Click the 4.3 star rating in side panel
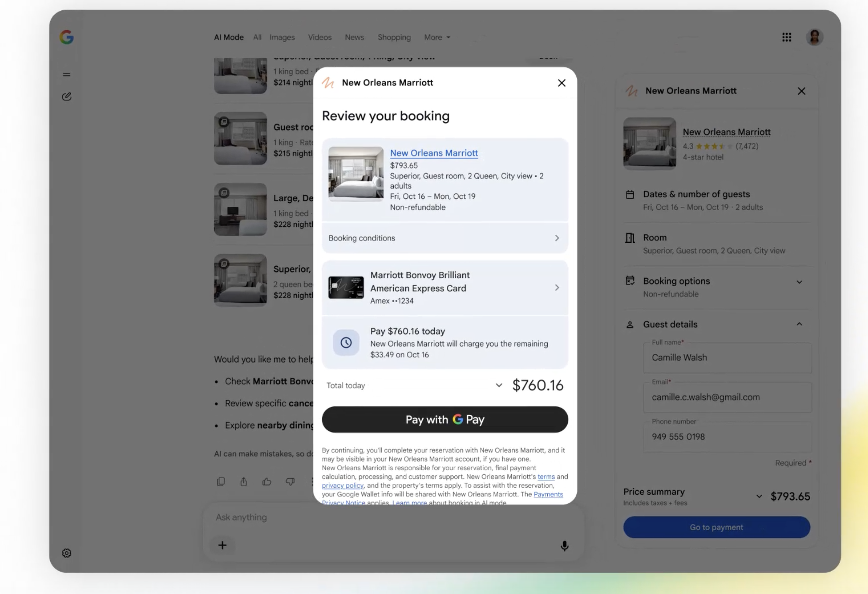This screenshot has width=868, height=594. 720,146
